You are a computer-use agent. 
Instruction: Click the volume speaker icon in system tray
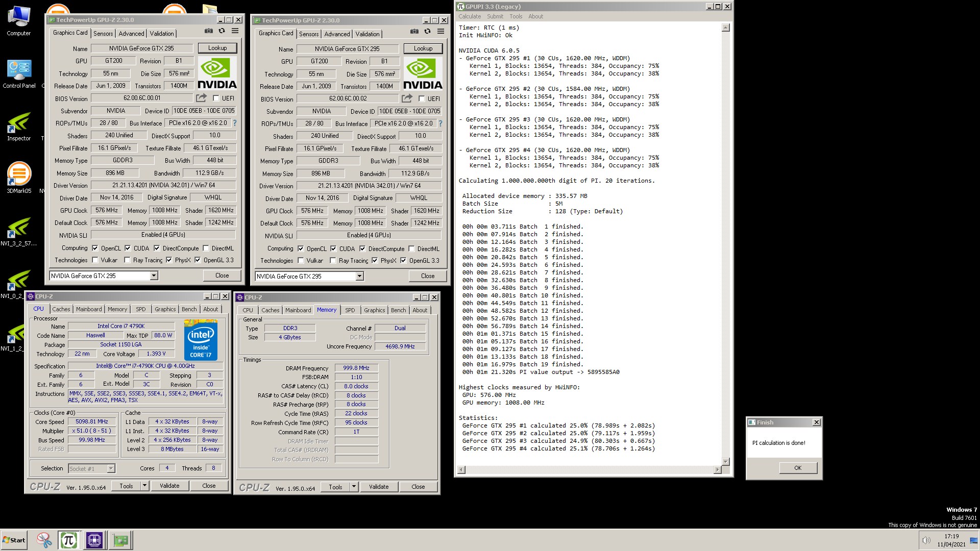pos(926,540)
